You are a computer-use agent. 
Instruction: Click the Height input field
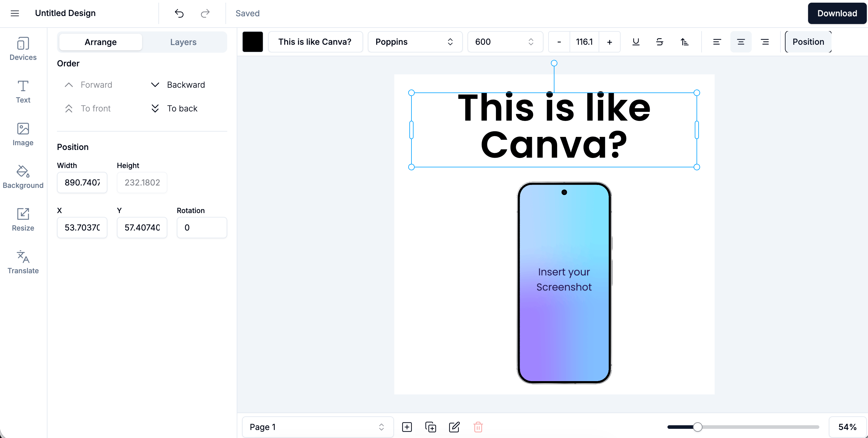(x=142, y=183)
